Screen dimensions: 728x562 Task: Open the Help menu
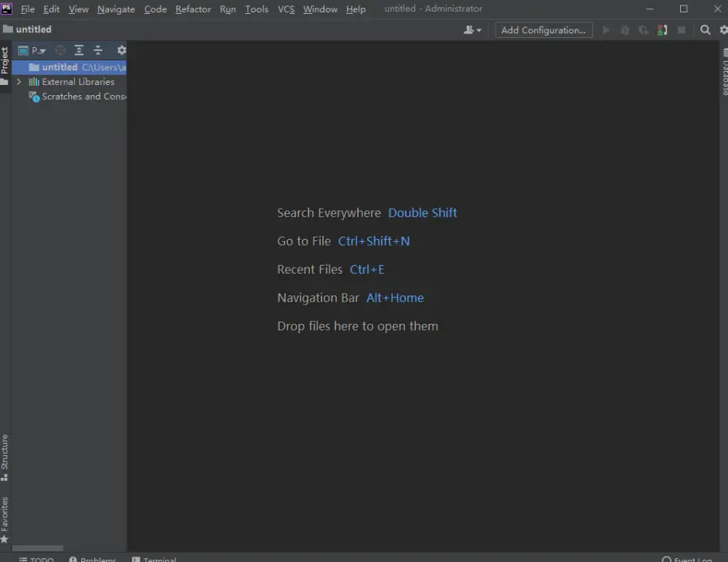355,9
